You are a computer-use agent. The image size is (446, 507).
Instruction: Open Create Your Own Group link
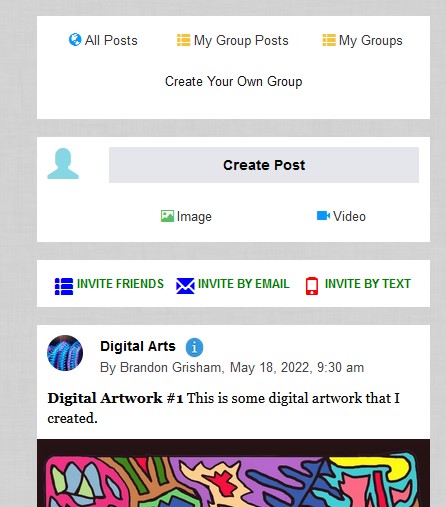tap(234, 81)
